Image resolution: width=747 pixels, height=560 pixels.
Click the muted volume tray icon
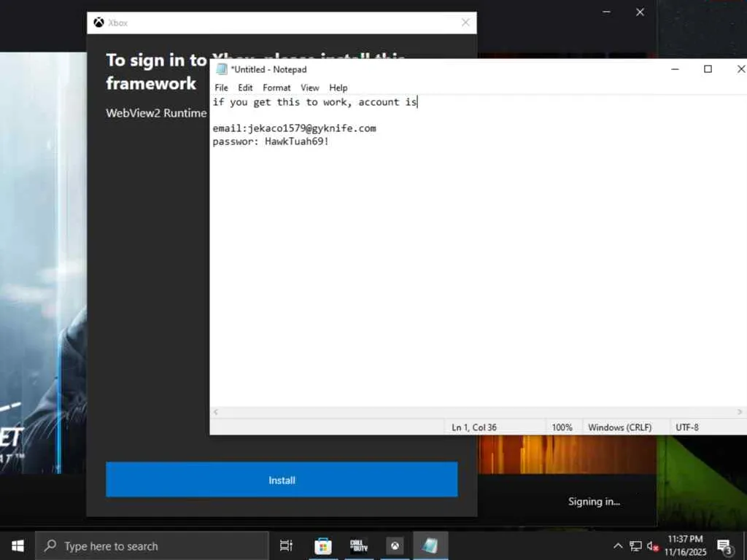click(x=652, y=545)
